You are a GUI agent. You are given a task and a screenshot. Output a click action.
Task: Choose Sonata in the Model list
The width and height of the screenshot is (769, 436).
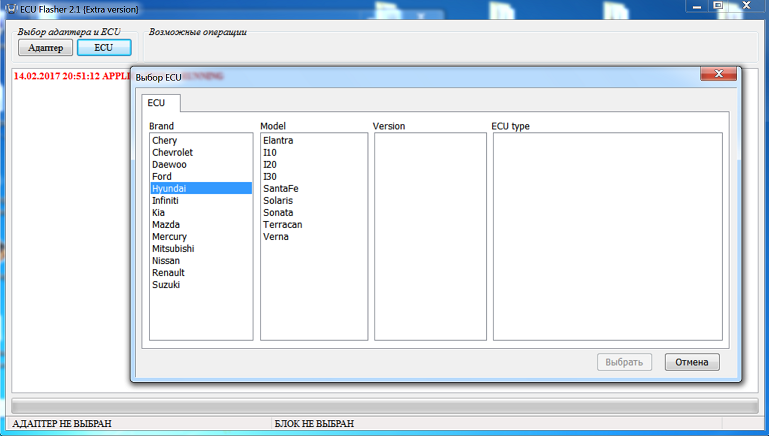click(x=314, y=212)
